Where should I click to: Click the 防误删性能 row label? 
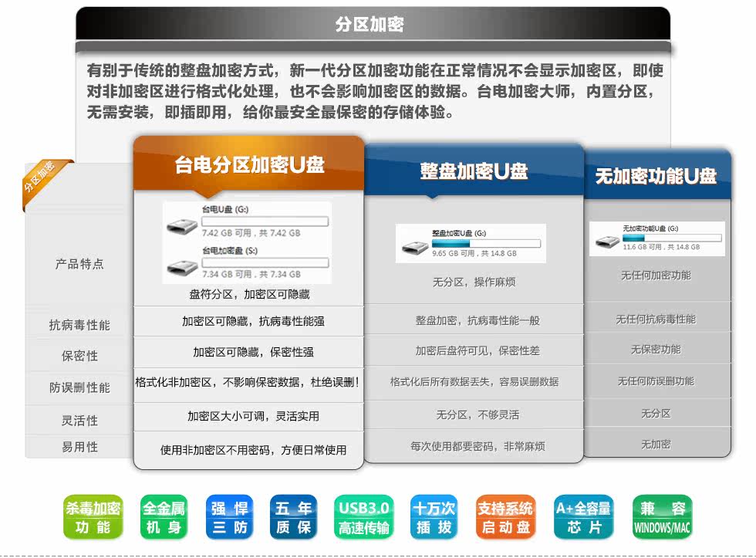[79, 387]
